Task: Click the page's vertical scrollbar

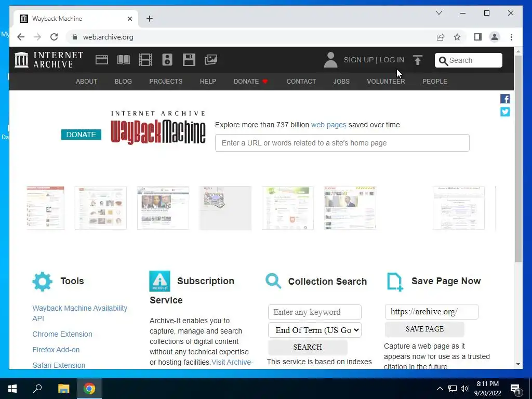Action: [518, 159]
